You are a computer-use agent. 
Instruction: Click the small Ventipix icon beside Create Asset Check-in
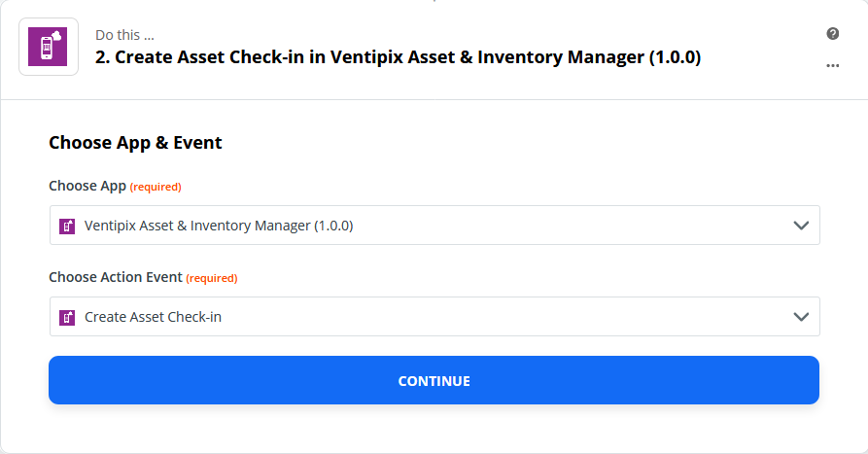click(x=67, y=317)
